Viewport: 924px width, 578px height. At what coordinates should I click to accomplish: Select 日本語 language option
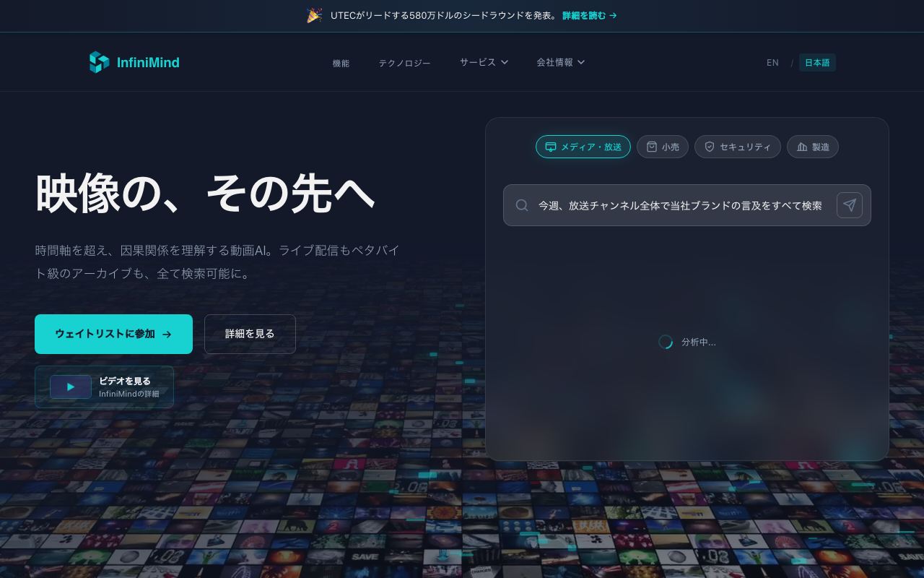click(817, 63)
